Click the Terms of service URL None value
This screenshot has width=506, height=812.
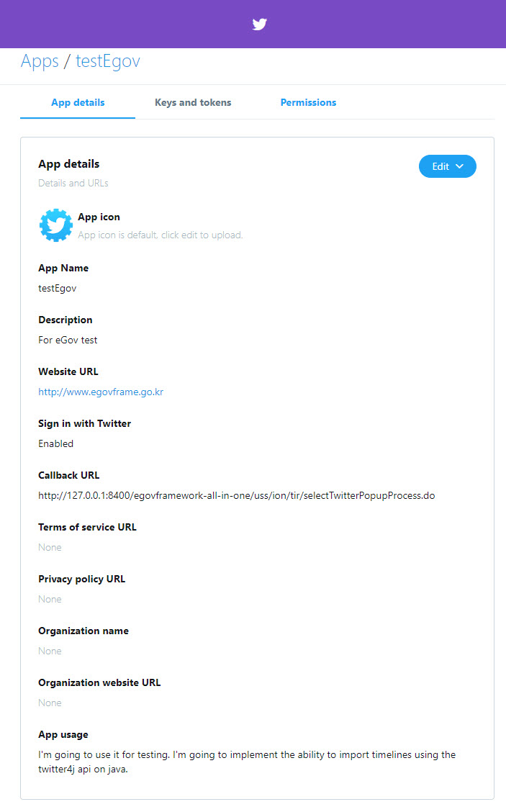coord(50,547)
